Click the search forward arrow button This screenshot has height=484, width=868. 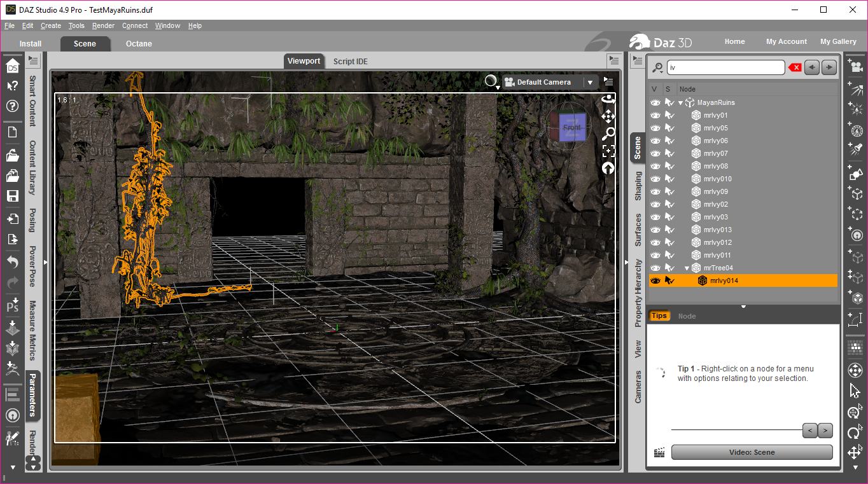click(829, 67)
